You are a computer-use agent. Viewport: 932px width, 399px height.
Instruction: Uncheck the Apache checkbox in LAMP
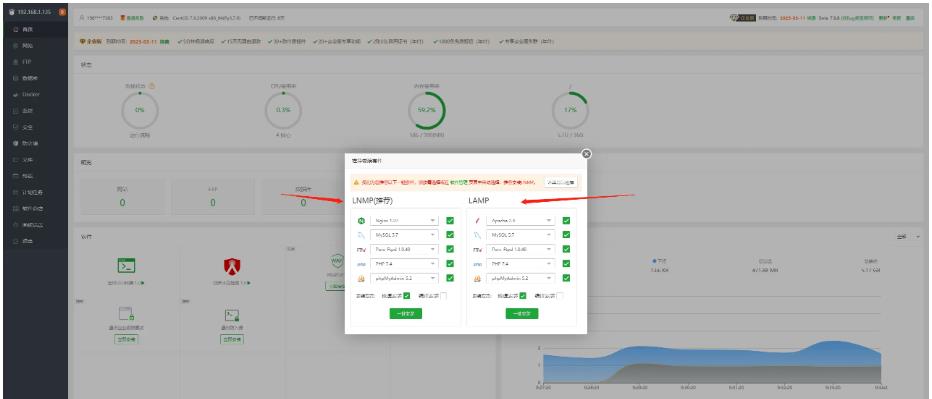[x=566, y=221]
